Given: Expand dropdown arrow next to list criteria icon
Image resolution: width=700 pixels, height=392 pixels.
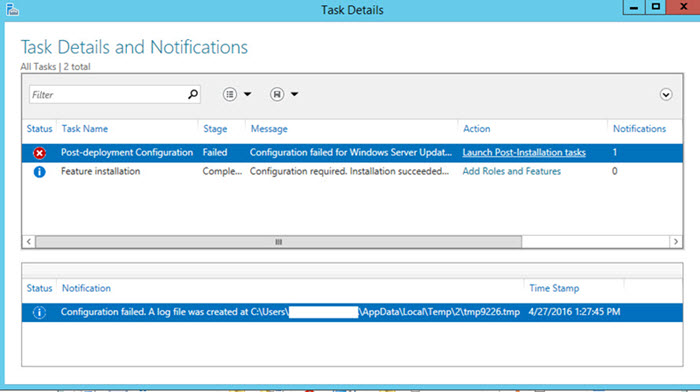Looking at the screenshot, I should pyautogui.click(x=247, y=94).
